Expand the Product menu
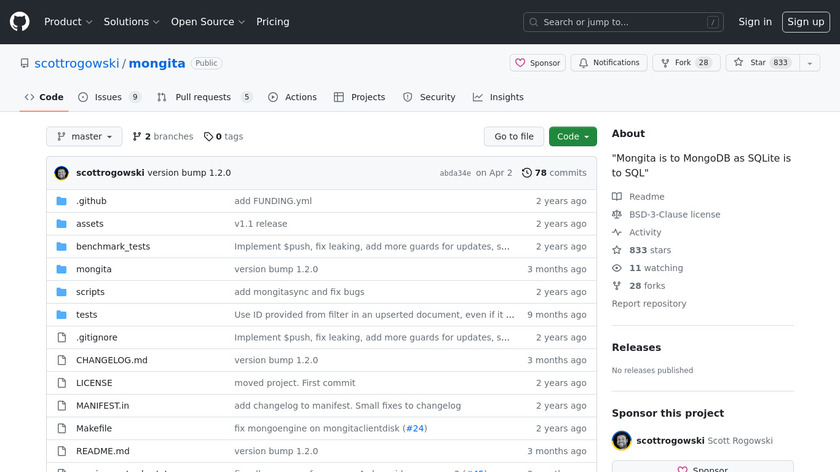 [x=68, y=22]
